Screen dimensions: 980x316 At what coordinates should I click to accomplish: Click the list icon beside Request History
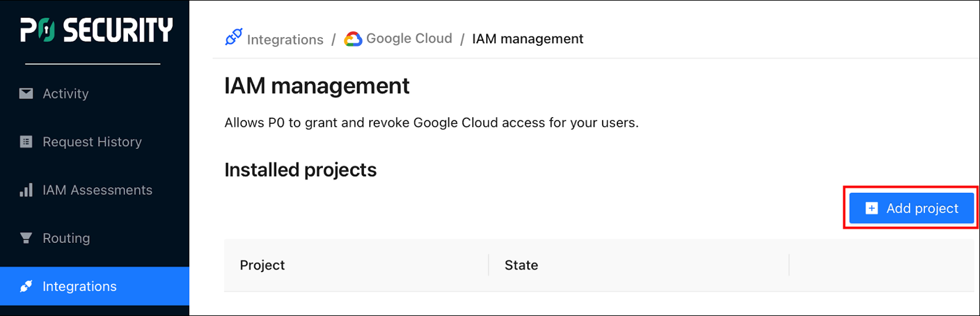click(26, 142)
